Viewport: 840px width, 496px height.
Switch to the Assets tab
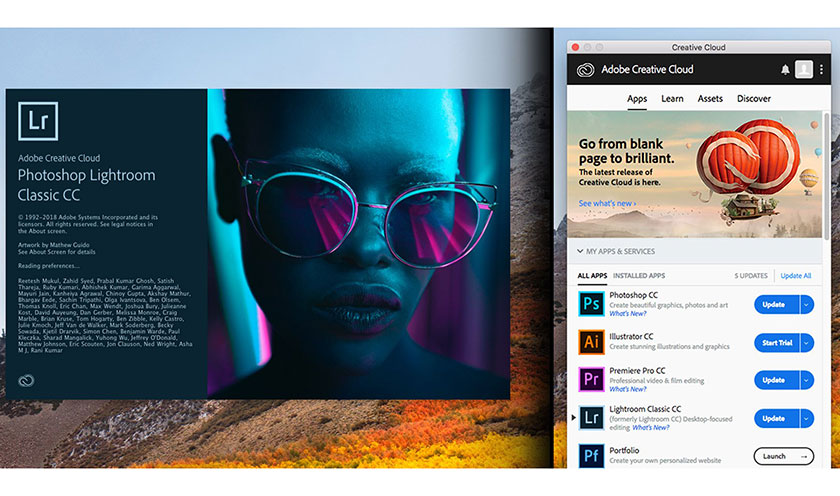click(710, 99)
